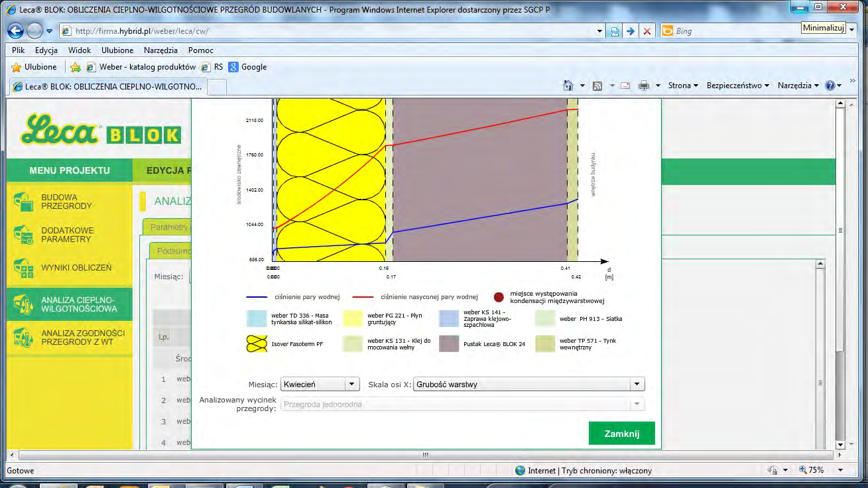Viewport: 868px width, 488px height.
Task: Click the weber PG 221 legend swatch
Action: (353, 319)
